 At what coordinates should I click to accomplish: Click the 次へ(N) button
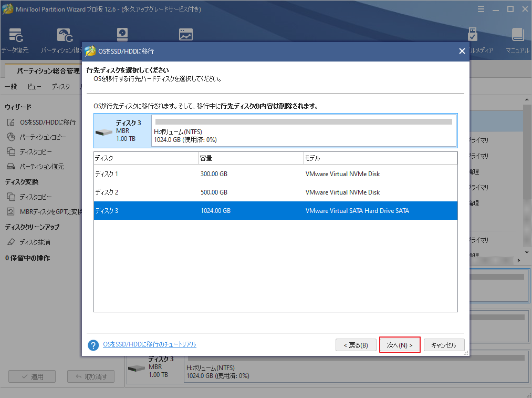pyautogui.click(x=399, y=344)
